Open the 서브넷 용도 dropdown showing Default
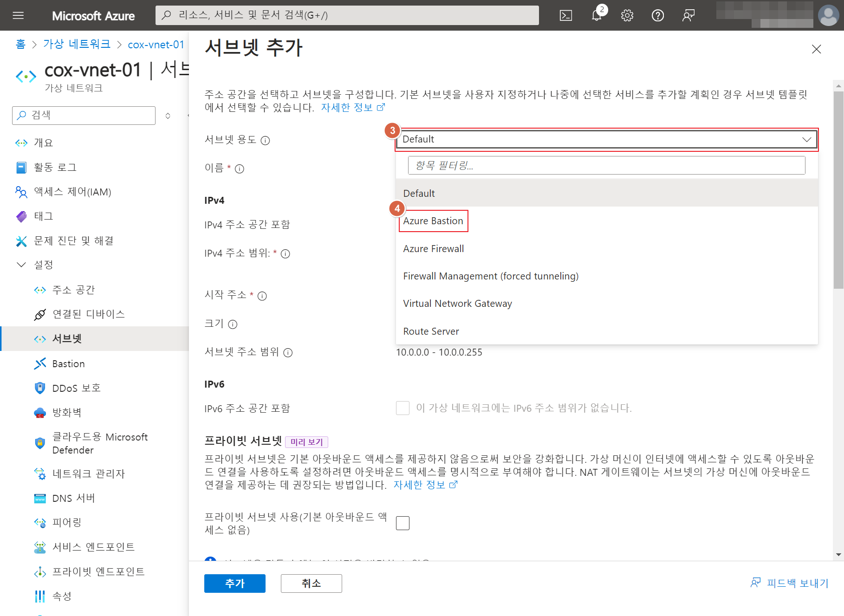The height and width of the screenshot is (616, 844). pos(606,139)
